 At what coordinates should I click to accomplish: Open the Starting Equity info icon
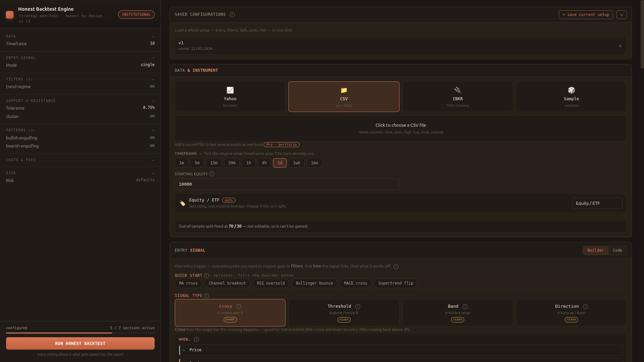point(212,174)
